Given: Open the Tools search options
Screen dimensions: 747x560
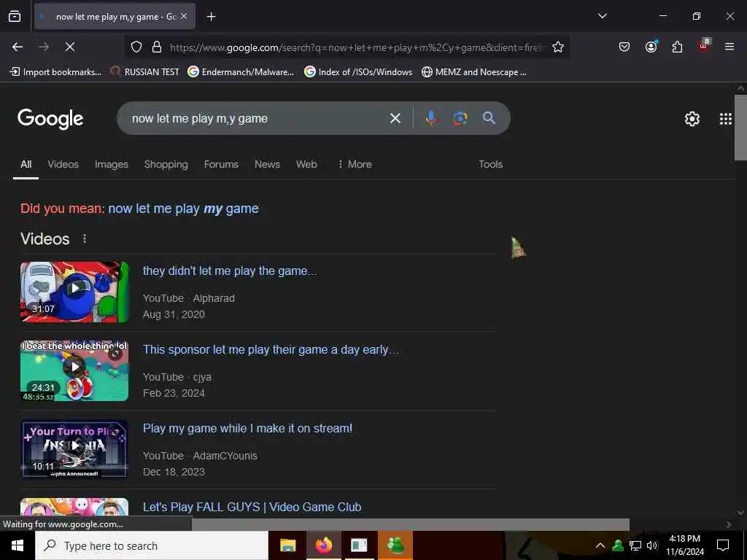Looking at the screenshot, I should pyautogui.click(x=491, y=164).
